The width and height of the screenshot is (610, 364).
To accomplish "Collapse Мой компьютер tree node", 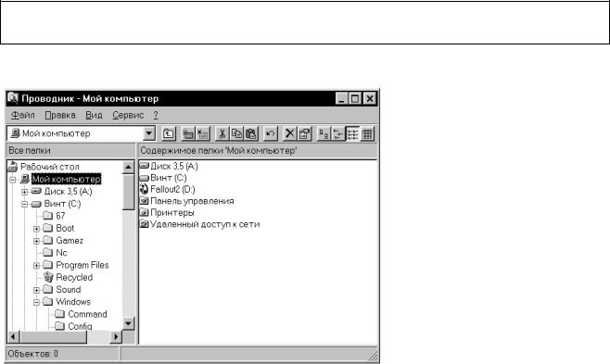I will 12,180.
